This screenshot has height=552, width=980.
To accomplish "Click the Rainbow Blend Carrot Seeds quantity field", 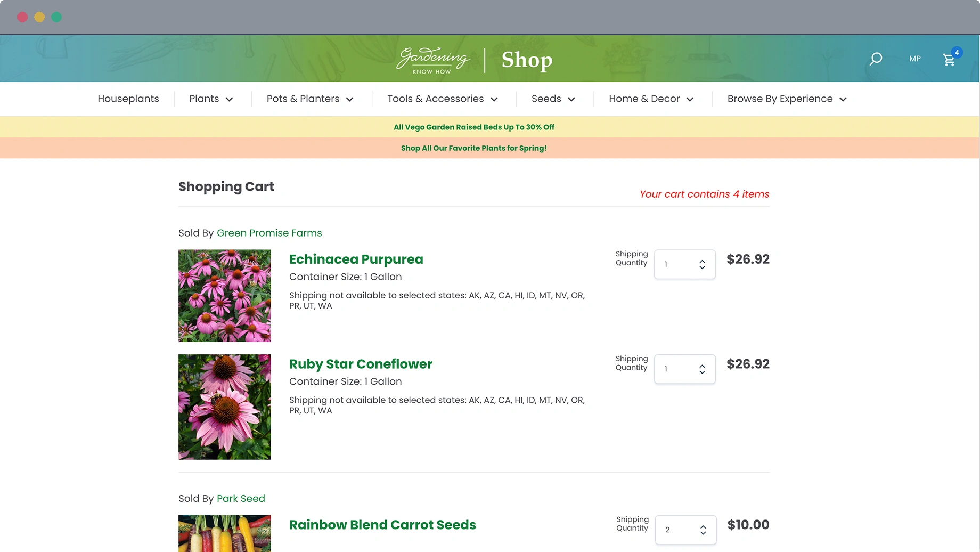I will 685,530.
